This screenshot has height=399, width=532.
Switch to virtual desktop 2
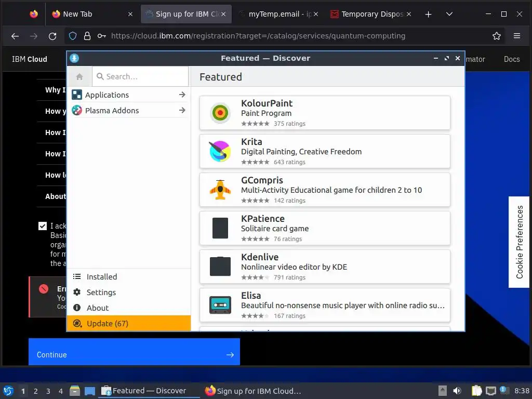click(36, 391)
